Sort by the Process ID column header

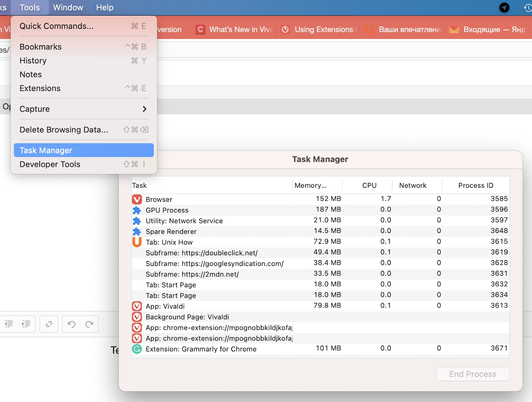coord(476,185)
